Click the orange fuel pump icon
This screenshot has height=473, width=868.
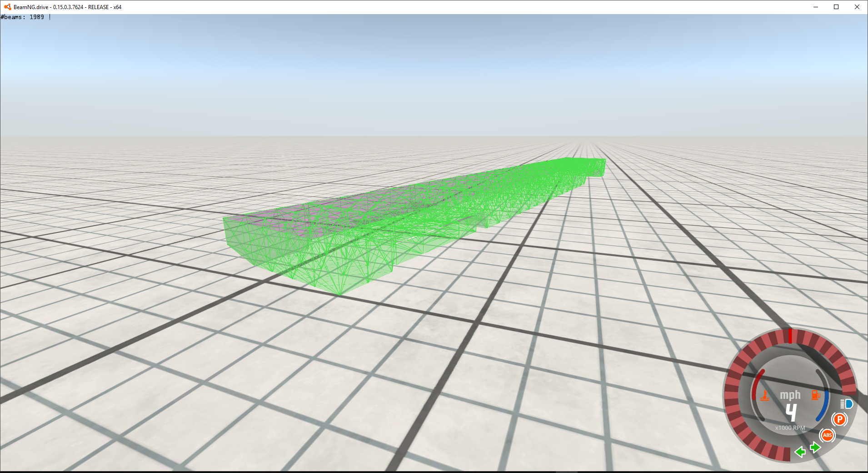click(816, 394)
